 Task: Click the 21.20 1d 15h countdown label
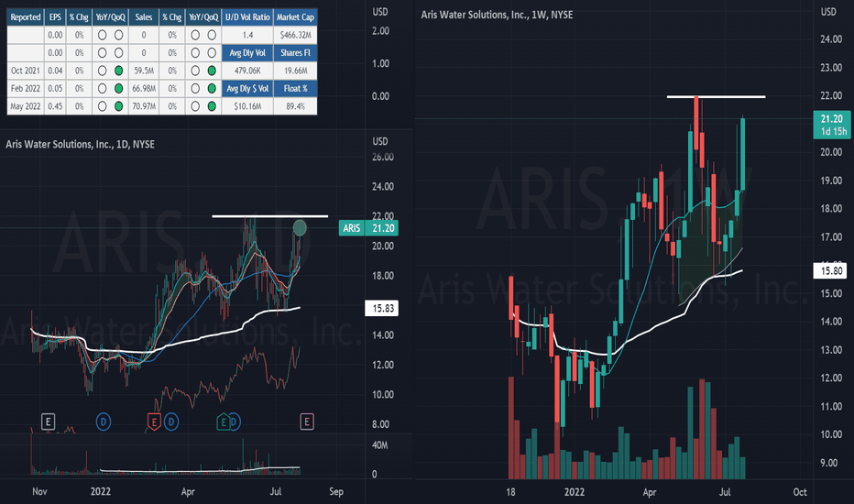coord(832,125)
